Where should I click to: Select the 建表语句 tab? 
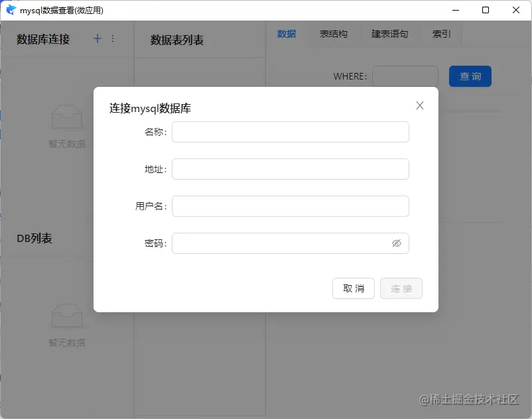(x=390, y=34)
